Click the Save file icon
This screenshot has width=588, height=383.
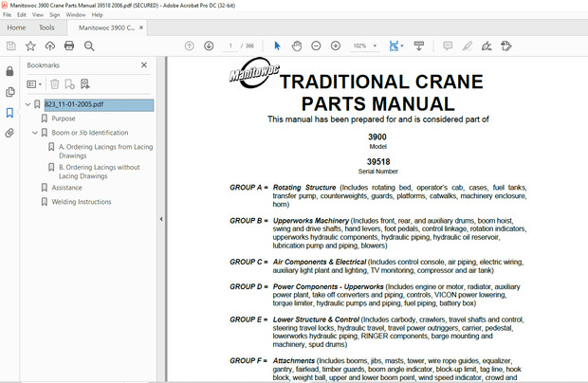point(11,46)
